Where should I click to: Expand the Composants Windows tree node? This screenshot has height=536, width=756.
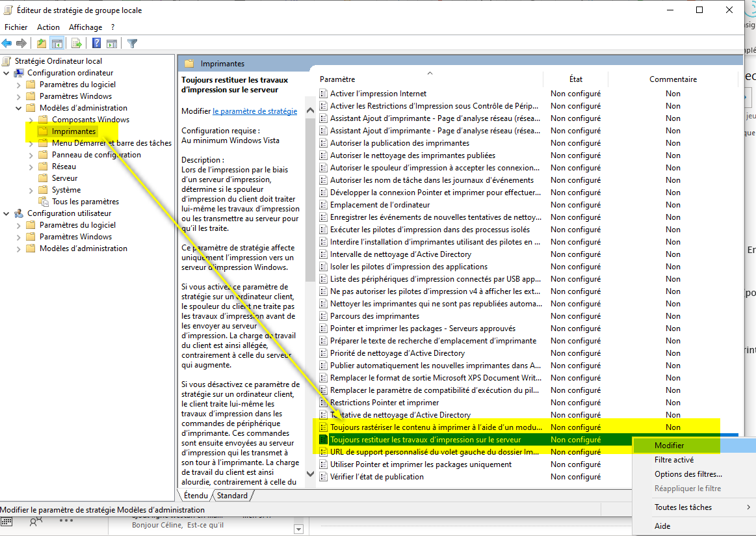(x=31, y=120)
